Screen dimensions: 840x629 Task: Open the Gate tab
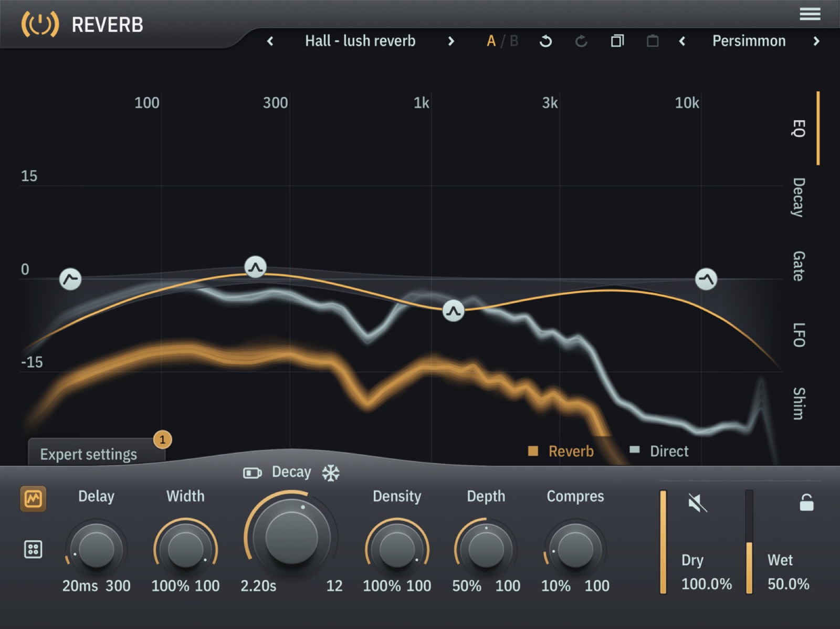coord(799,266)
